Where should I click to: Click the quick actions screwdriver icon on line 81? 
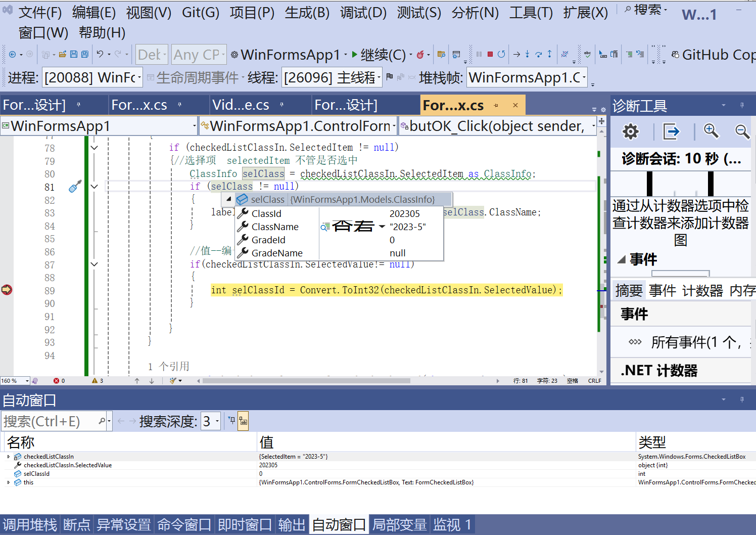(x=75, y=187)
